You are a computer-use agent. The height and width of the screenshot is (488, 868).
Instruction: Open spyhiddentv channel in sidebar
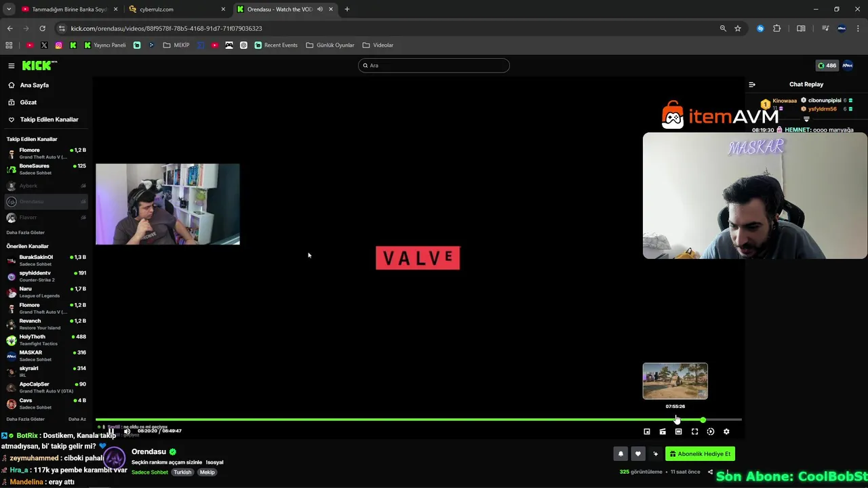point(46,276)
